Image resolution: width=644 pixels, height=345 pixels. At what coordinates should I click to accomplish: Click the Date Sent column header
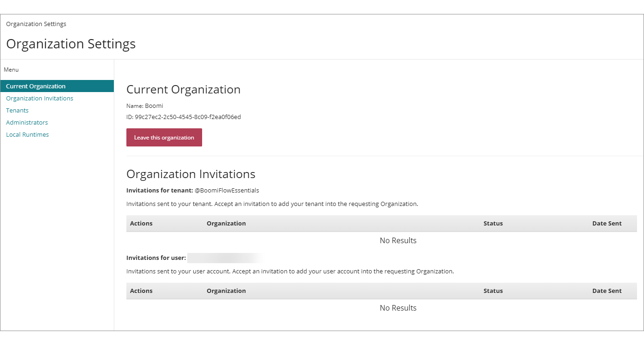[607, 223]
